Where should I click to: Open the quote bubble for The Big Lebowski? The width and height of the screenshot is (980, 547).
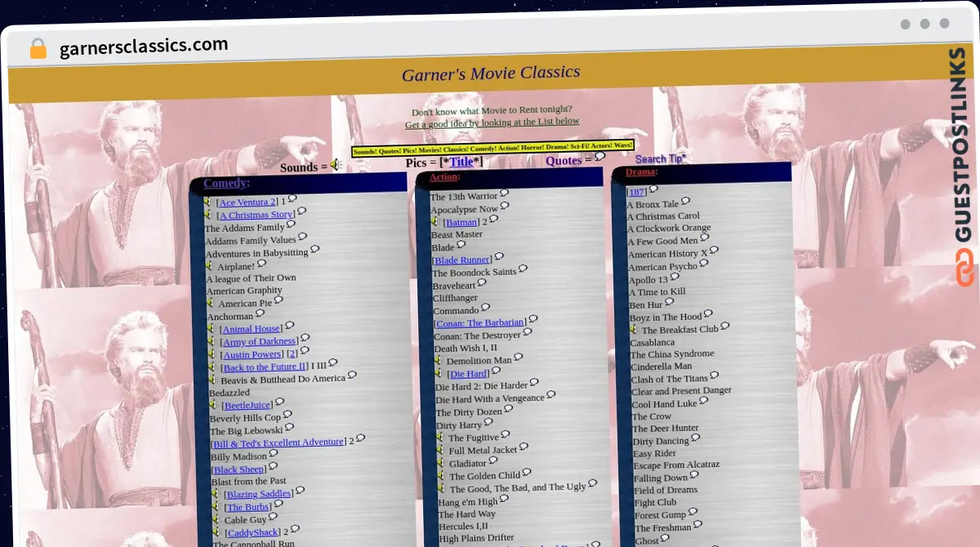point(289,427)
